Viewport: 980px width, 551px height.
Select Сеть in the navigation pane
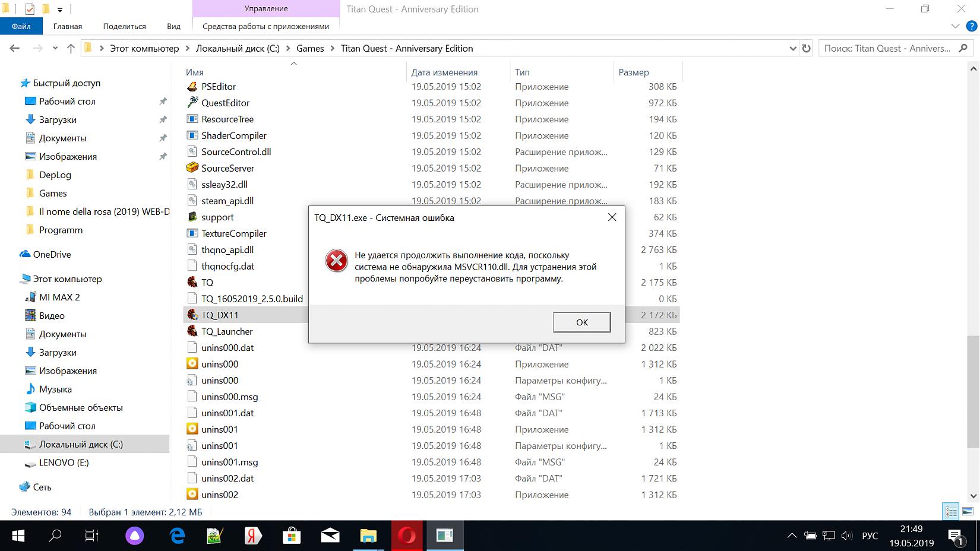42,487
